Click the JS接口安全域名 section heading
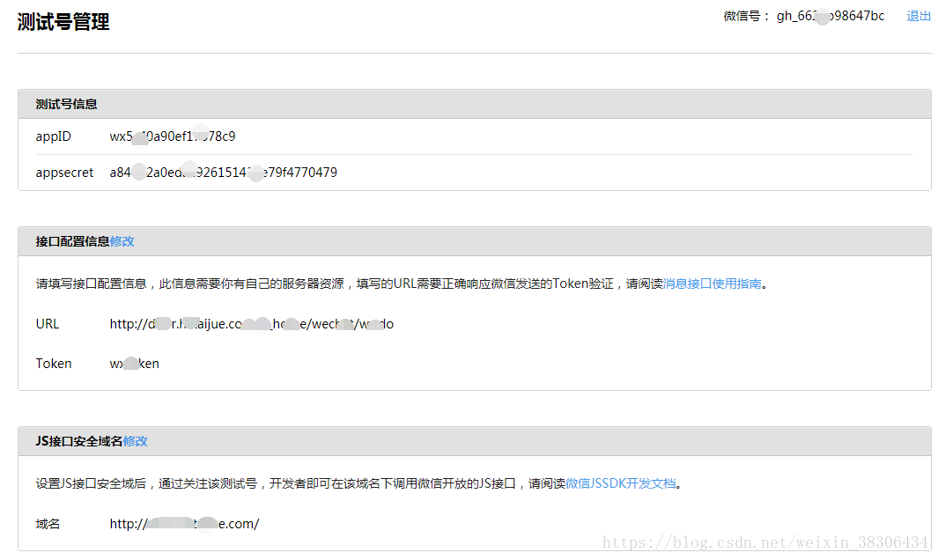The width and height of the screenshot is (938, 560). click(x=79, y=441)
